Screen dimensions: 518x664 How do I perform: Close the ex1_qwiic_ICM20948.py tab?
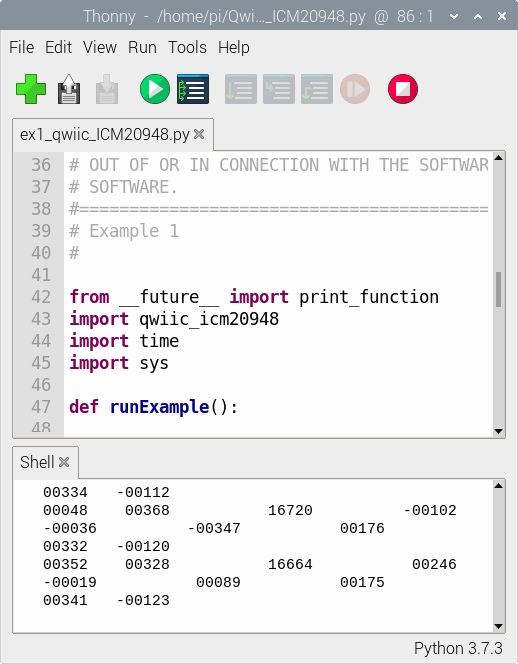[199, 134]
